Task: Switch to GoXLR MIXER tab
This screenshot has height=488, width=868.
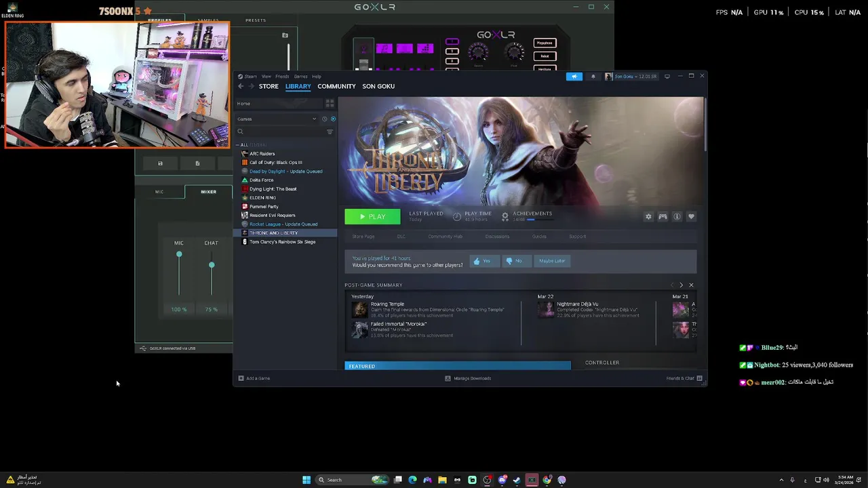Action: pos(208,192)
